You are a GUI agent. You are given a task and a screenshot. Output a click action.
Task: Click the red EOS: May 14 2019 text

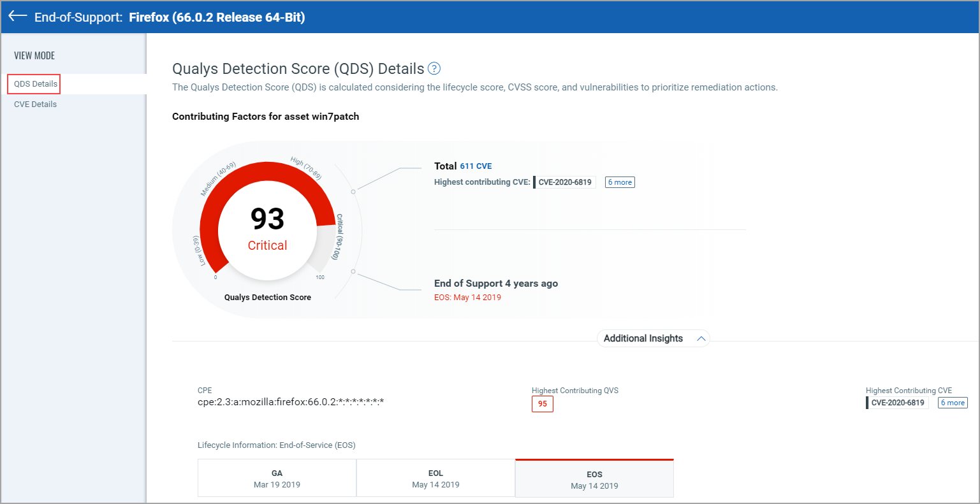pos(467,298)
